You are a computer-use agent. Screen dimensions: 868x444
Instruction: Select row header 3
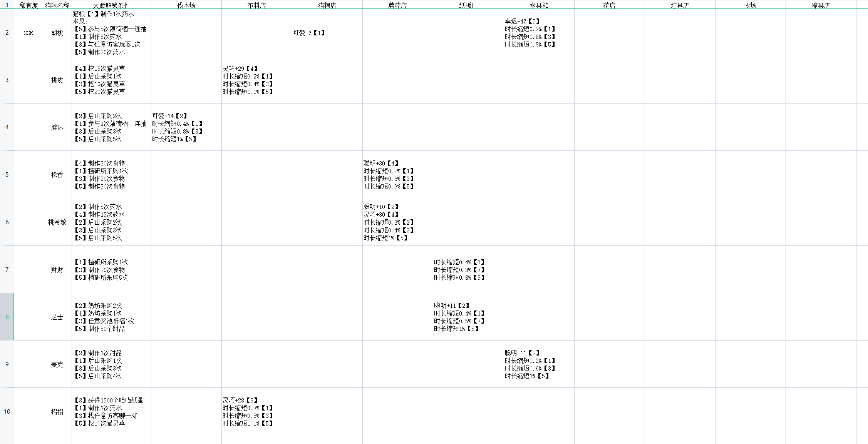pos(7,80)
